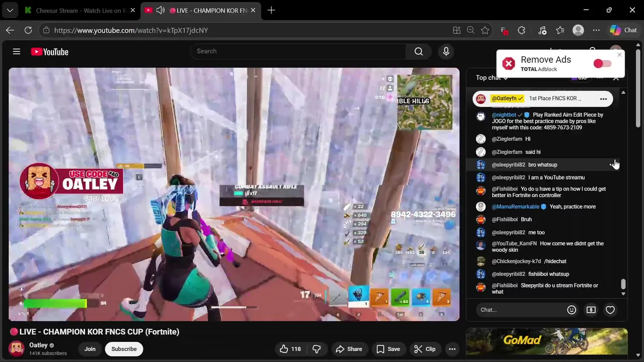Screen dimensions: 644x362
Task: Click @Chickenjockey-k7d username in chat
Action: tap(516, 261)
